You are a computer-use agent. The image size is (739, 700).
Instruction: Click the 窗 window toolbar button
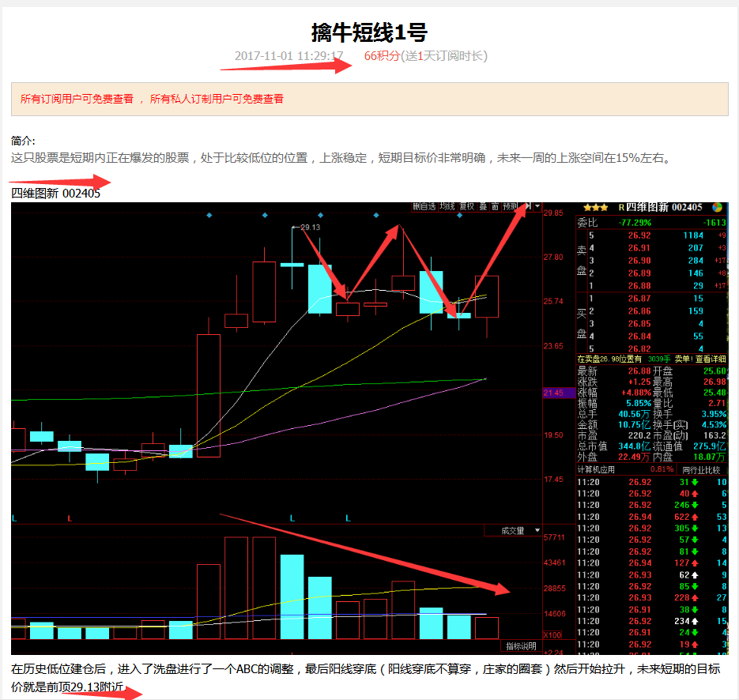[x=495, y=206]
